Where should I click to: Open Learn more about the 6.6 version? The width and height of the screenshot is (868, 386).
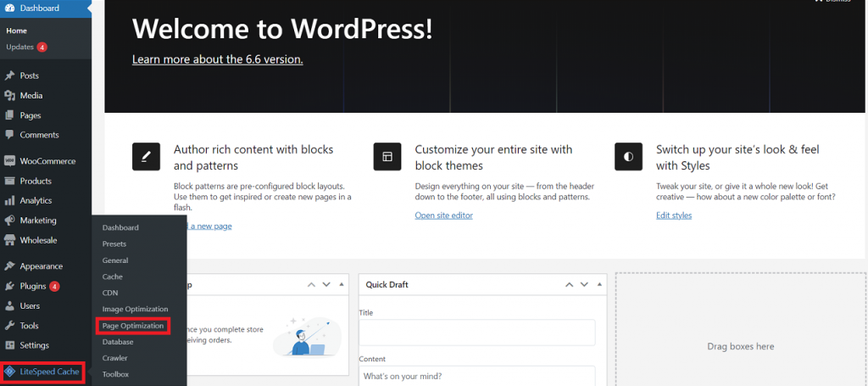(218, 59)
